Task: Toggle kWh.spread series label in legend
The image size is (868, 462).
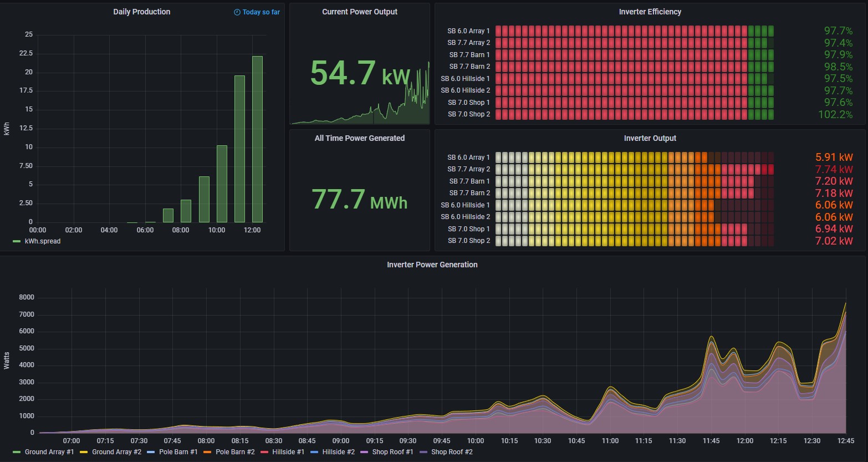Action: pos(43,241)
